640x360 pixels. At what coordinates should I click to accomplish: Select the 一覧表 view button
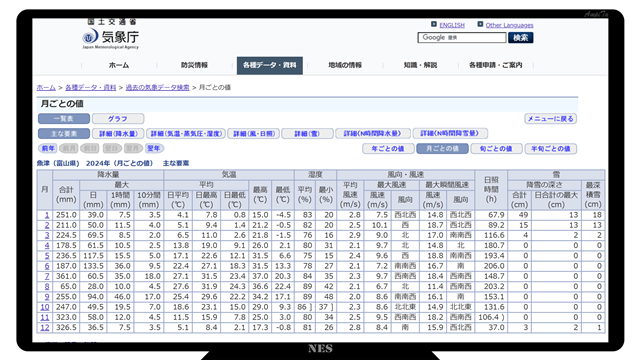coord(64,119)
